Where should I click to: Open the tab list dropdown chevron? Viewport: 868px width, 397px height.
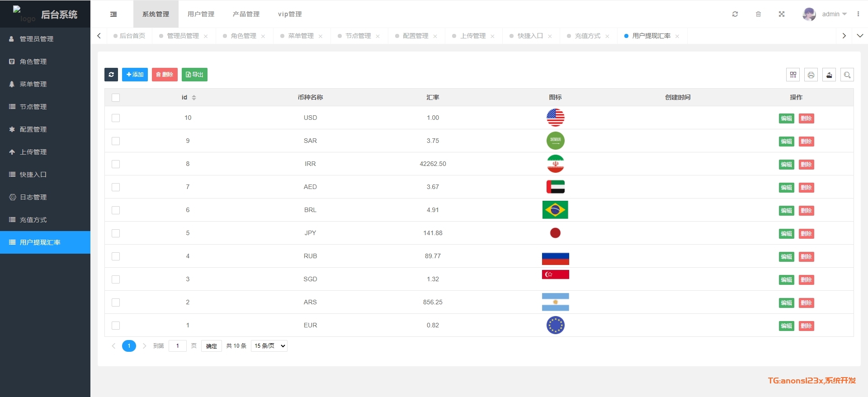(x=860, y=36)
